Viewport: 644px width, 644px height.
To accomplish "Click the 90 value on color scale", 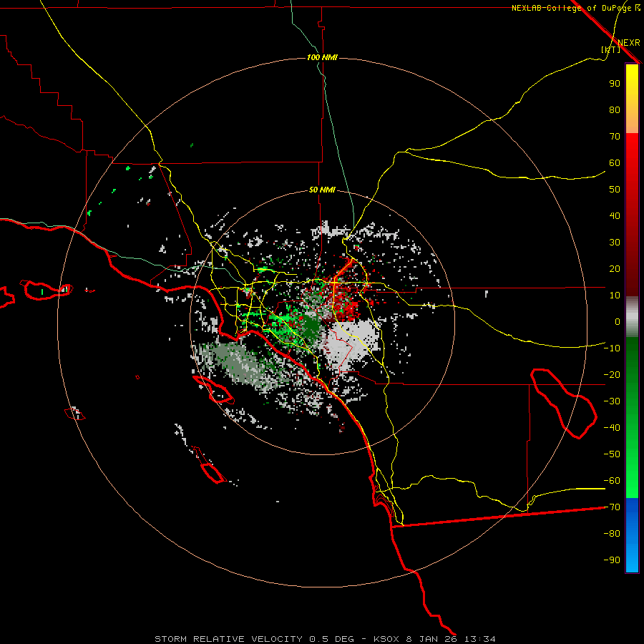I will 615,84.
